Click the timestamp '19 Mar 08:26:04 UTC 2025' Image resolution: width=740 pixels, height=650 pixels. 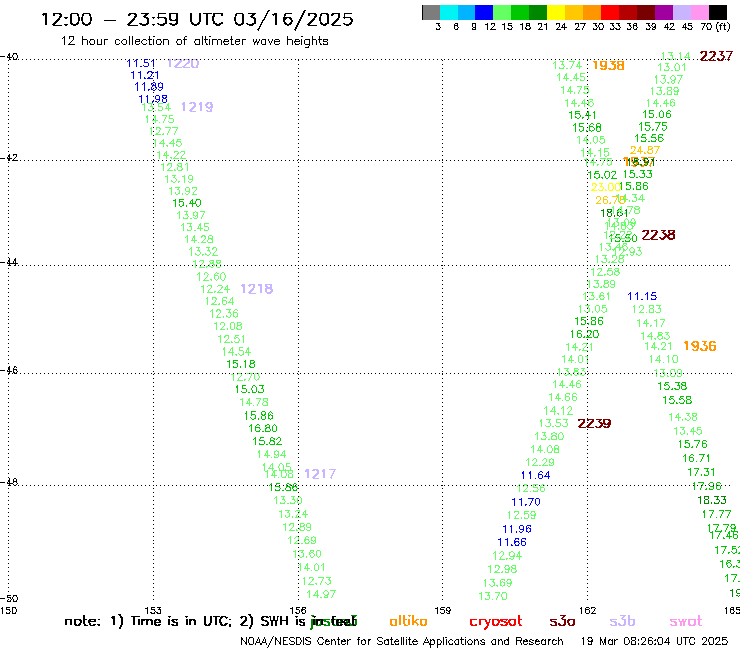pyautogui.click(x=654, y=642)
